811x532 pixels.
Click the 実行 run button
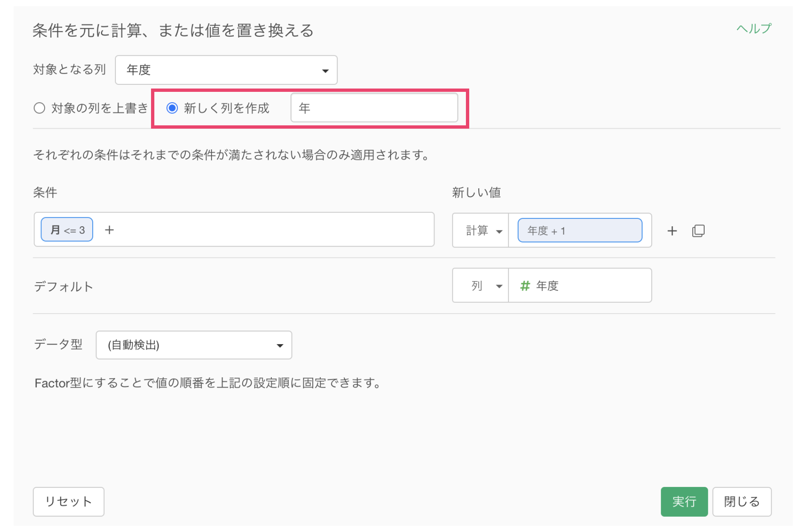click(x=684, y=501)
